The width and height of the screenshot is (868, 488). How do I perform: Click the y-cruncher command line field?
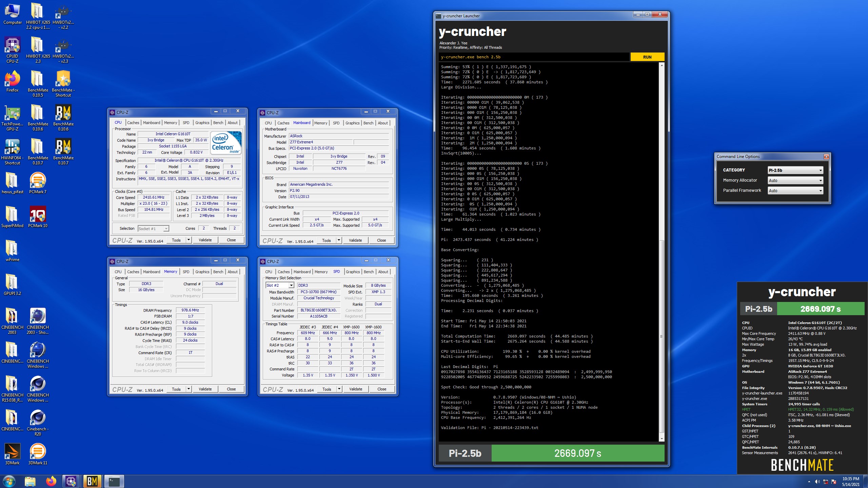[534, 57]
